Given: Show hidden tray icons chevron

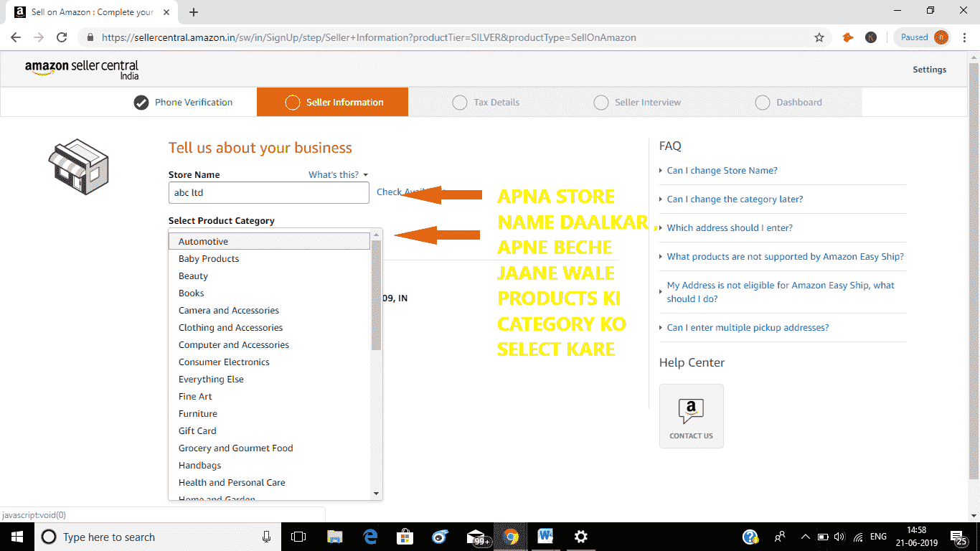Looking at the screenshot, I should click(806, 537).
